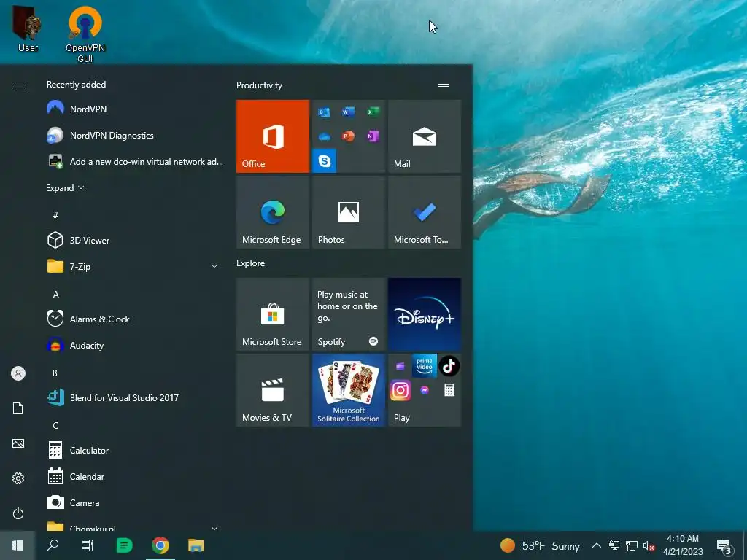This screenshot has width=747, height=560.
Task: Click the # index header
Action: coord(55,215)
